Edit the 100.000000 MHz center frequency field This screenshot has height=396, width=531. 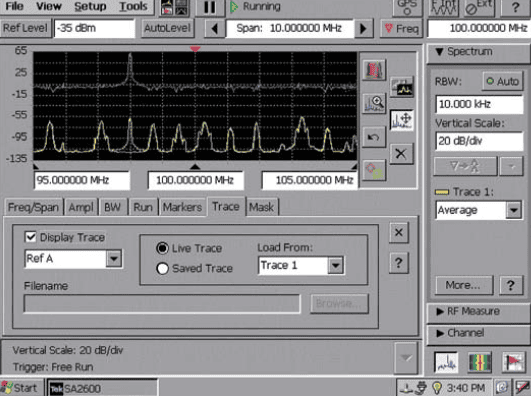coord(196,180)
